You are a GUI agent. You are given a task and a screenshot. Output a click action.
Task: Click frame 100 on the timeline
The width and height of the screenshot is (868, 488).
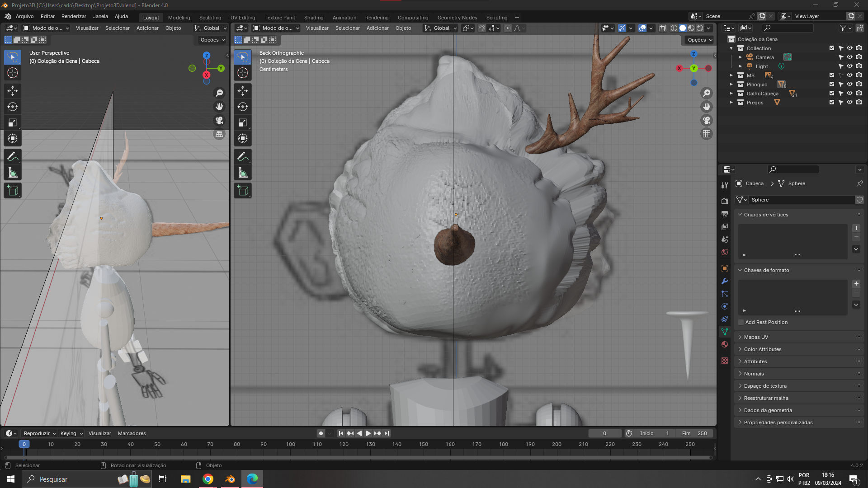click(x=290, y=445)
